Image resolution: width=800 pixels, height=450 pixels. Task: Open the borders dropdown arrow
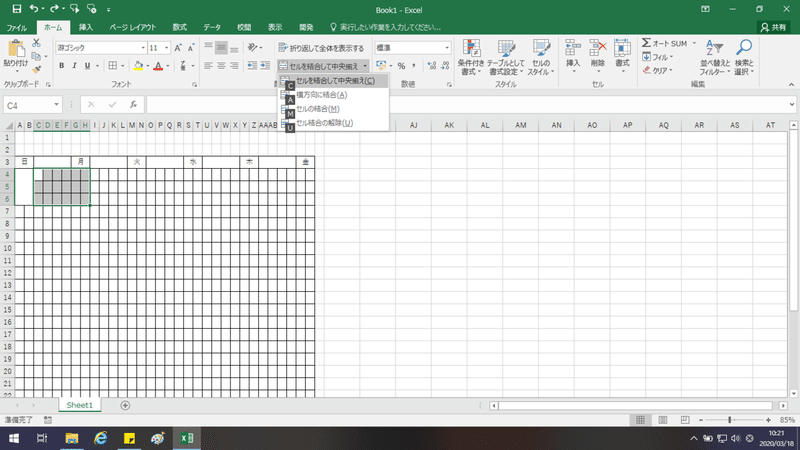click(x=122, y=66)
